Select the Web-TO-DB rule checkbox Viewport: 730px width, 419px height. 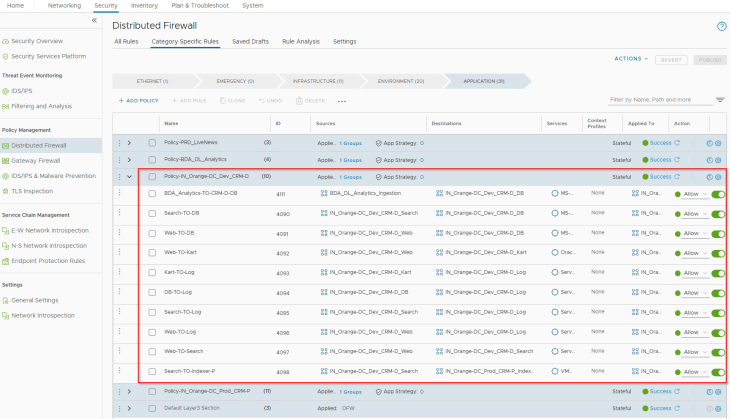point(152,233)
